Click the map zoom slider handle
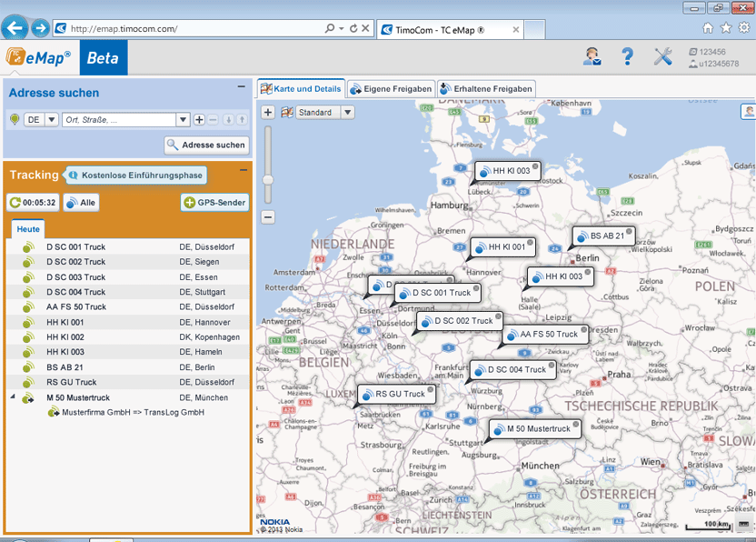 pos(268,180)
